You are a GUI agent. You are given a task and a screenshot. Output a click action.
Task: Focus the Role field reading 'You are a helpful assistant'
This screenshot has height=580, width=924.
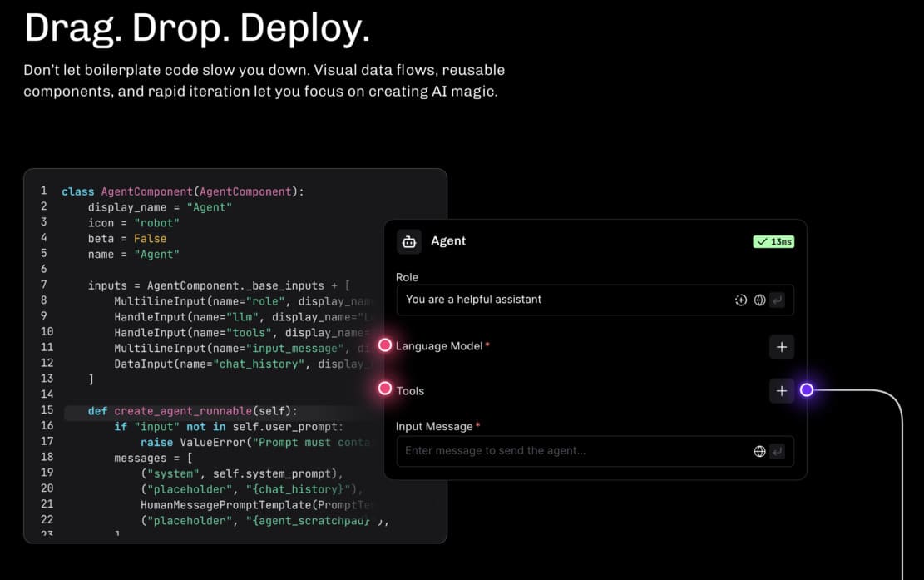click(x=595, y=300)
